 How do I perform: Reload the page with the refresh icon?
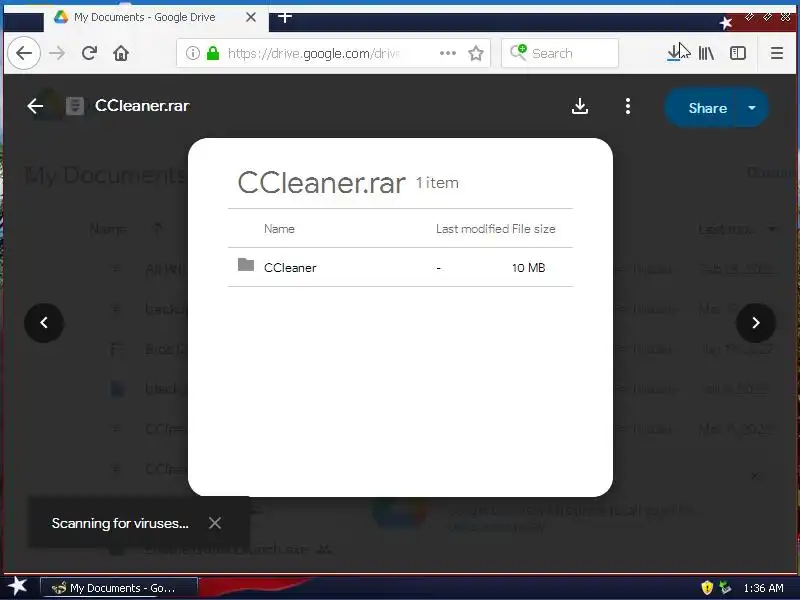[x=89, y=53]
